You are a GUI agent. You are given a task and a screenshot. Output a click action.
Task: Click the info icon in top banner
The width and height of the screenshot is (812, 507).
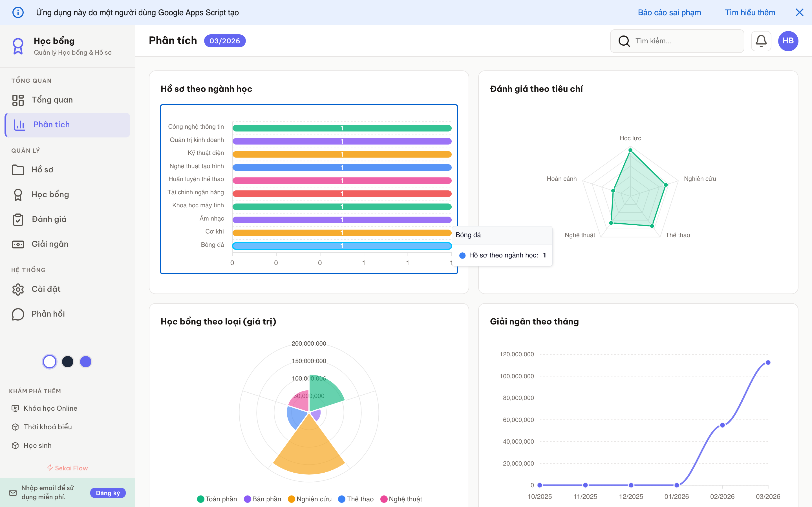coord(18,12)
